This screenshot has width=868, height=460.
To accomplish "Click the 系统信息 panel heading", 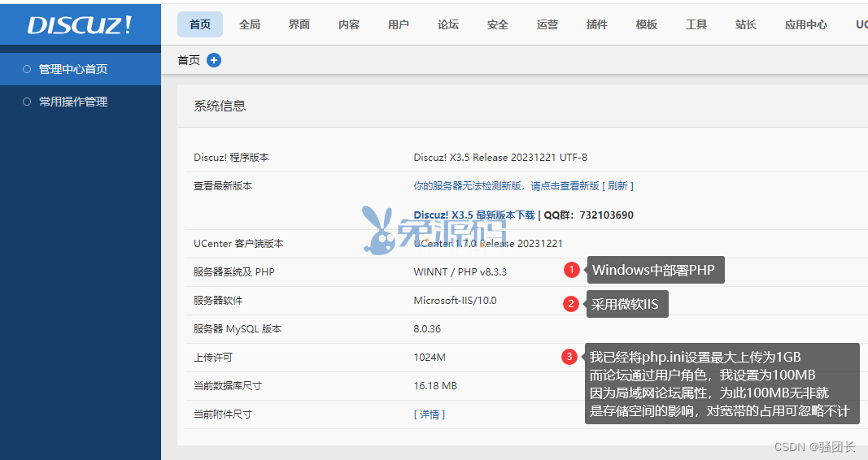I will [220, 106].
